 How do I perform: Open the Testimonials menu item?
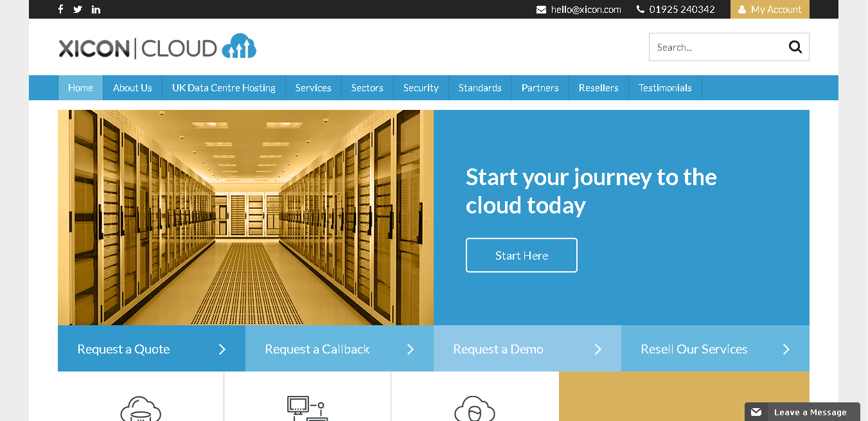(x=665, y=88)
